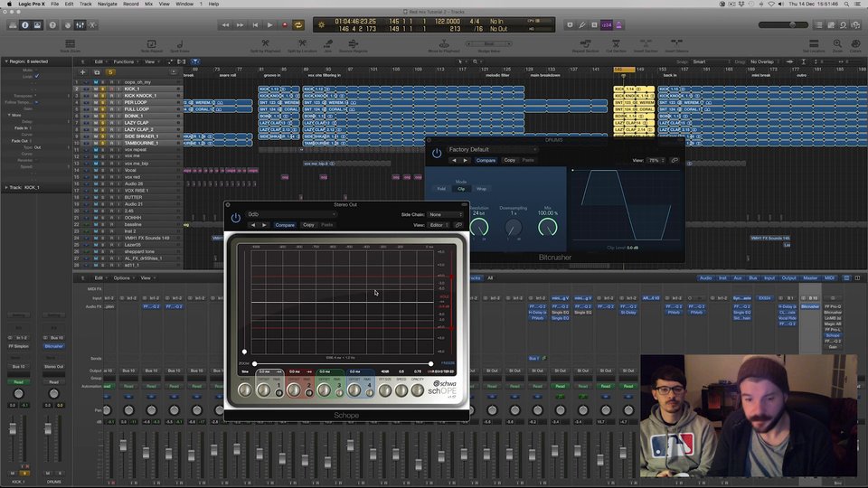Open Tracks area Functions dropdown
868x488 pixels.
tap(126, 62)
